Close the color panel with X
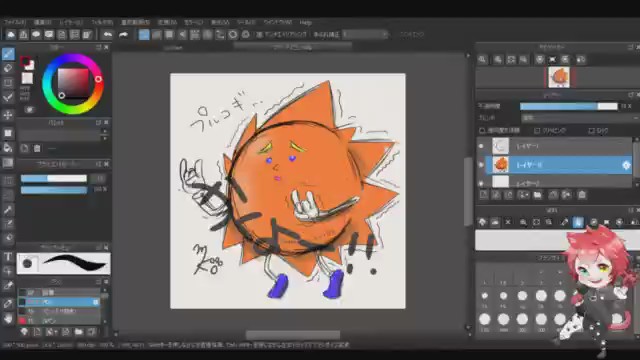This screenshot has height=360, width=640. pyautogui.click(x=107, y=47)
